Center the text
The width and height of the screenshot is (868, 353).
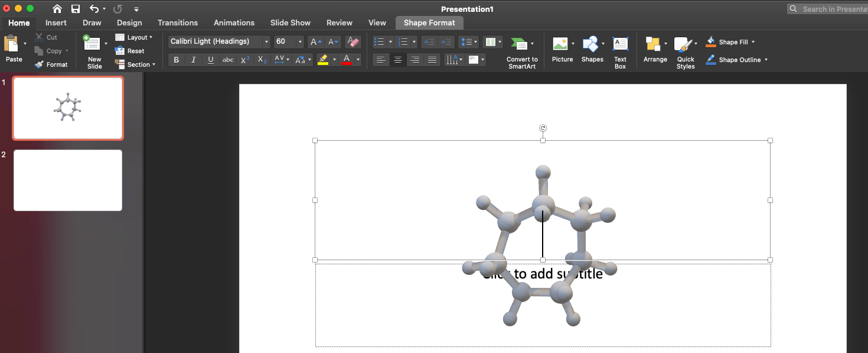point(398,60)
